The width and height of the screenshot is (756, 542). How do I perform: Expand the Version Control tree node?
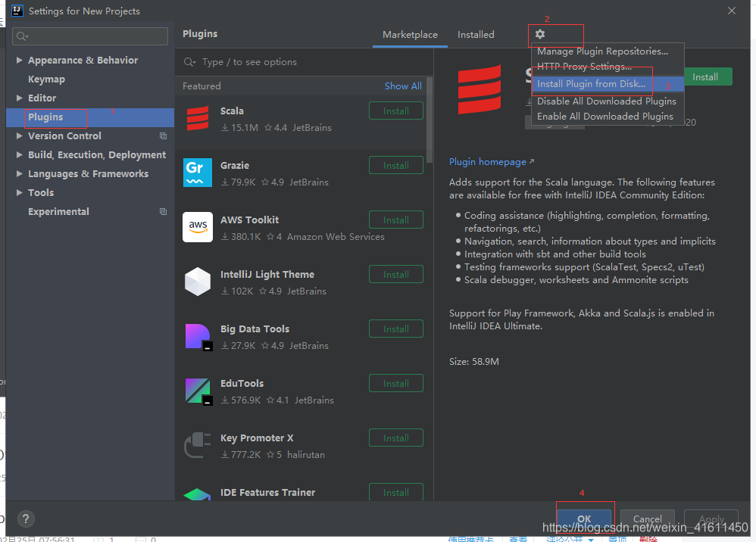[19, 135]
